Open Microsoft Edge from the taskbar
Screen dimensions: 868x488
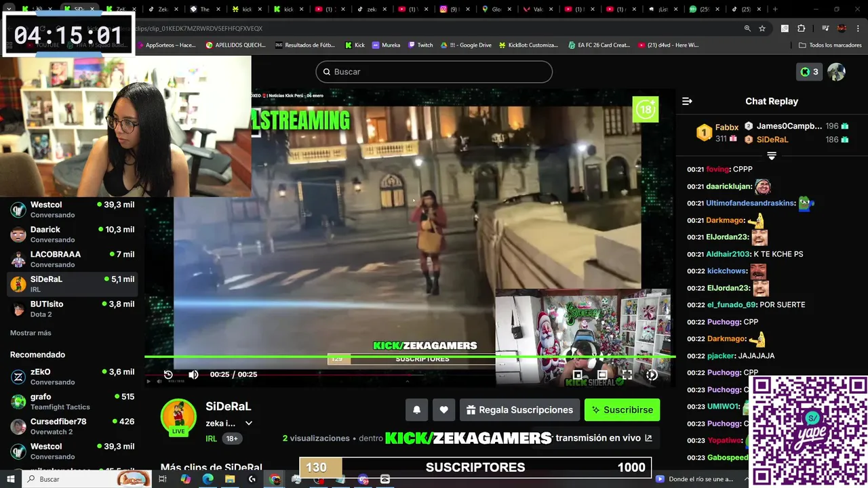click(x=208, y=479)
